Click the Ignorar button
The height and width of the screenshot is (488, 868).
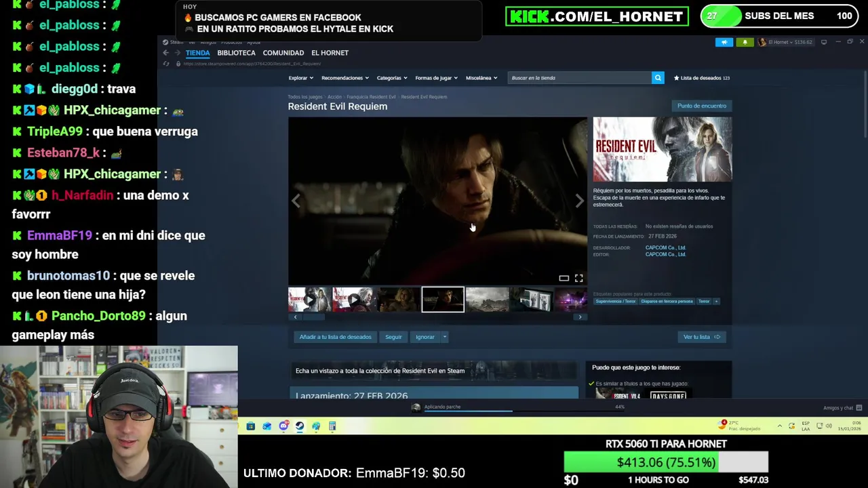pos(425,337)
